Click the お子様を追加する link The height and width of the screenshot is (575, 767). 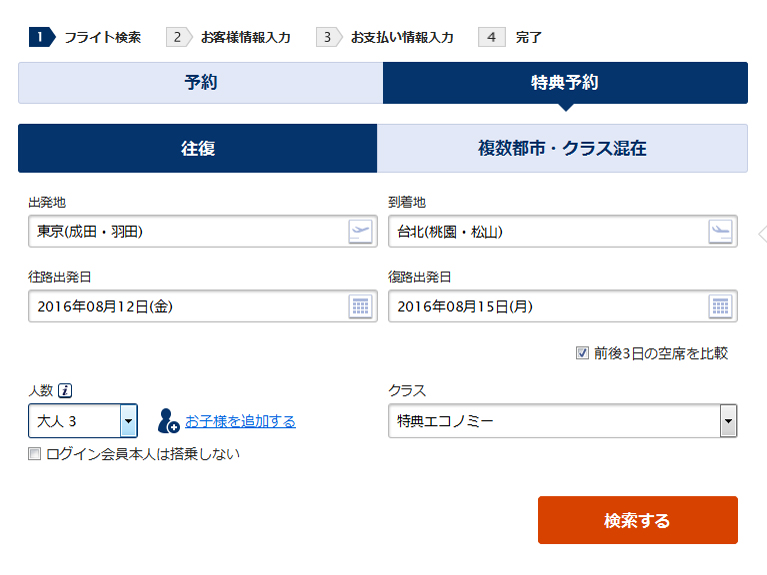point(240,421)
